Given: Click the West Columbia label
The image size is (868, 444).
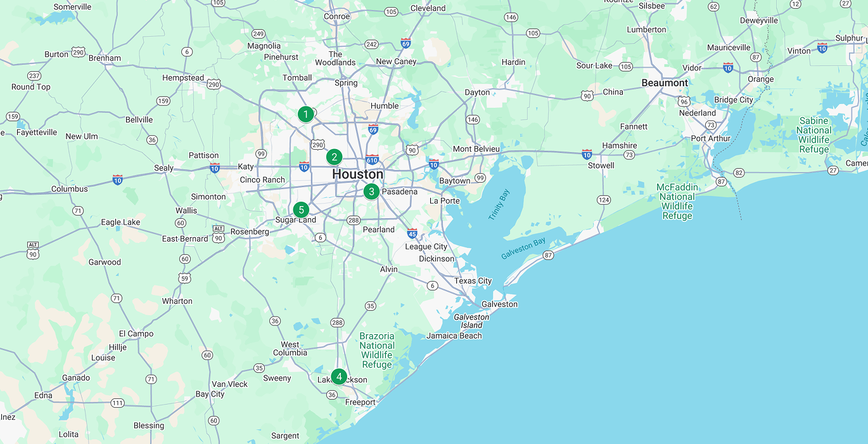Looking at the screenshot, I should click(x=290, y=349).
